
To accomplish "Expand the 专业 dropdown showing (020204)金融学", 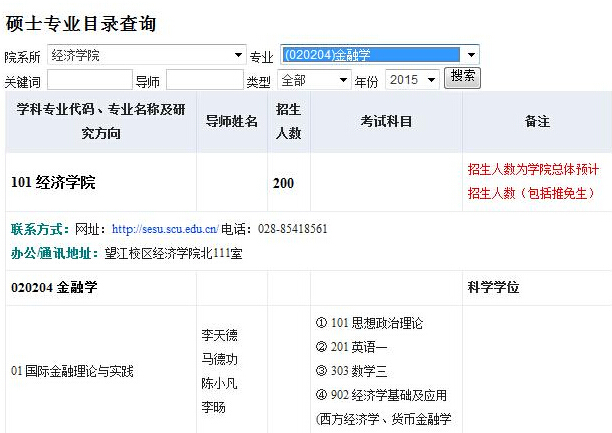I will tap(379, 55).
